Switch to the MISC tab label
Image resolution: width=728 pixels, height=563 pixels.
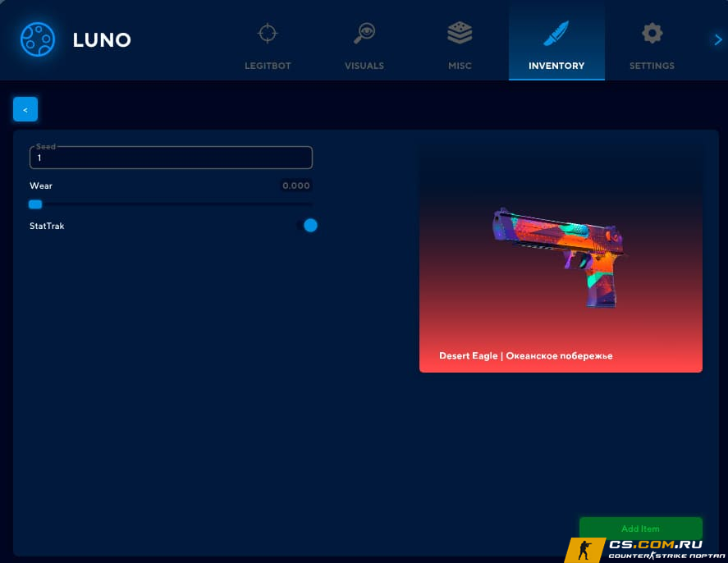pos(460,66)
